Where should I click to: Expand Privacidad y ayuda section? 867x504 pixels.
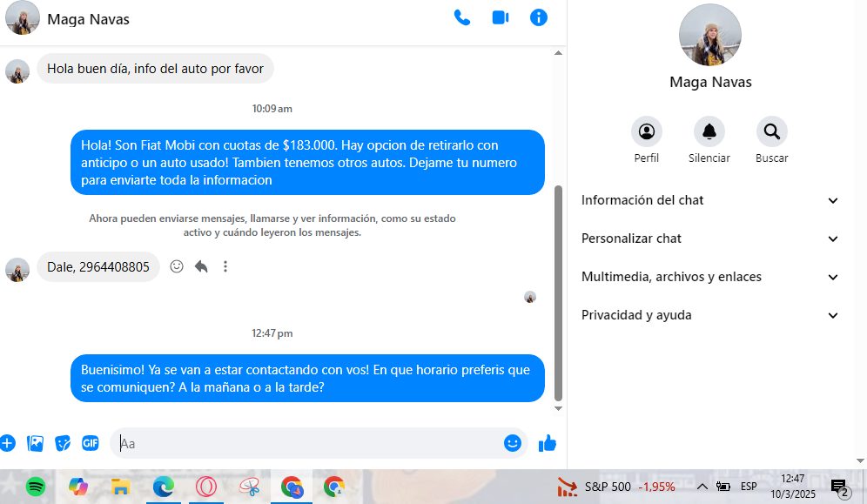coord(709,315)
